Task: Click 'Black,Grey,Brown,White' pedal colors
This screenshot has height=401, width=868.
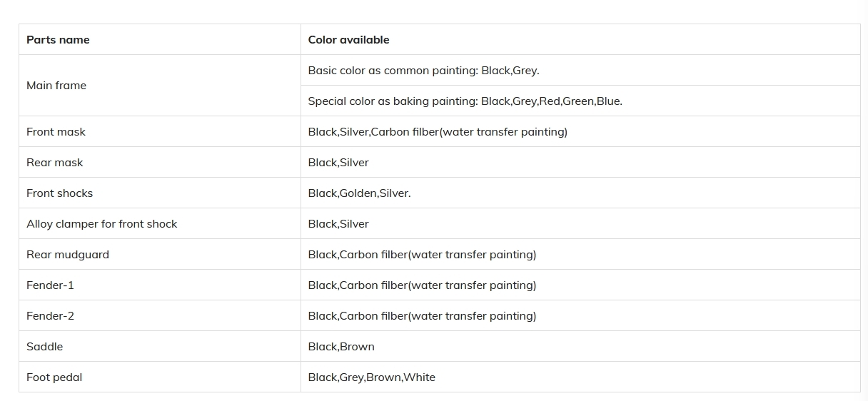Action: [371, 377]
